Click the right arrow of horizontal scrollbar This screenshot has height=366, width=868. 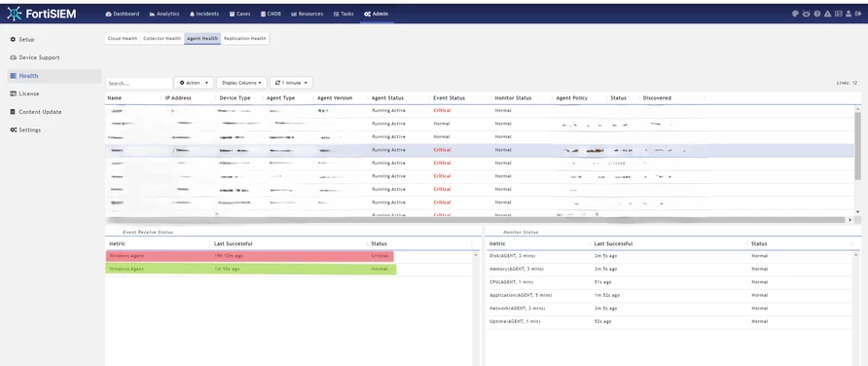(x=850, y=220)
